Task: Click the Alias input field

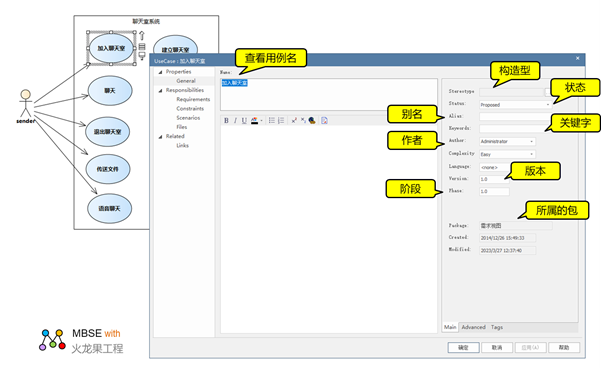Action: click(516, 116)
